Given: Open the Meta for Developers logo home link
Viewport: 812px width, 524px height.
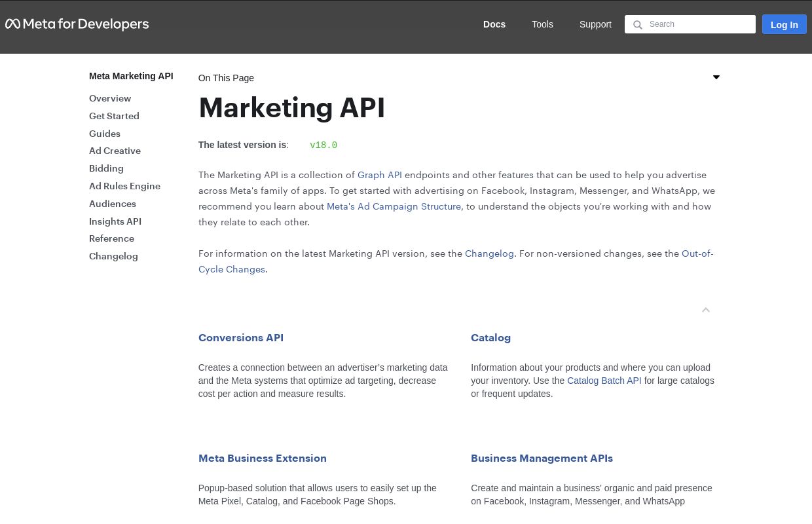Looking at the screenshot, I should [77, 24].
